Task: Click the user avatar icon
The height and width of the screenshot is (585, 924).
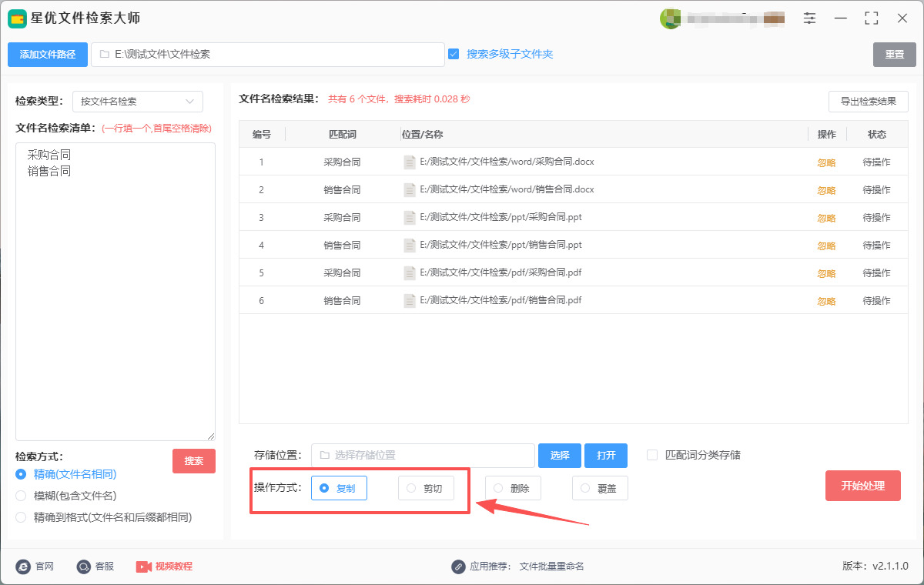Action: point(670,18)
